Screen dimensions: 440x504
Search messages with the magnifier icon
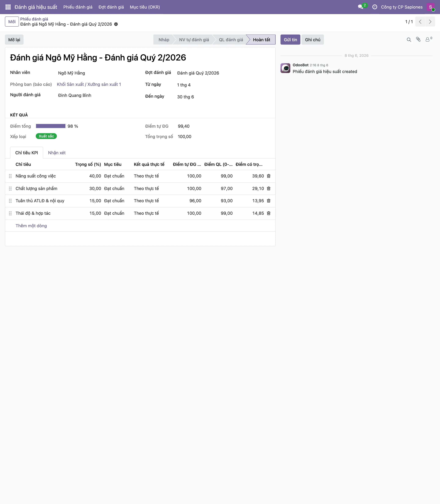(x=409, y=40)
